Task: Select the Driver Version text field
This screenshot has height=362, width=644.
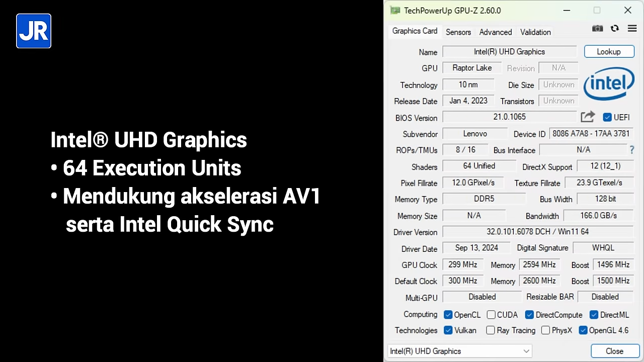Action: (x=537, y=231)
